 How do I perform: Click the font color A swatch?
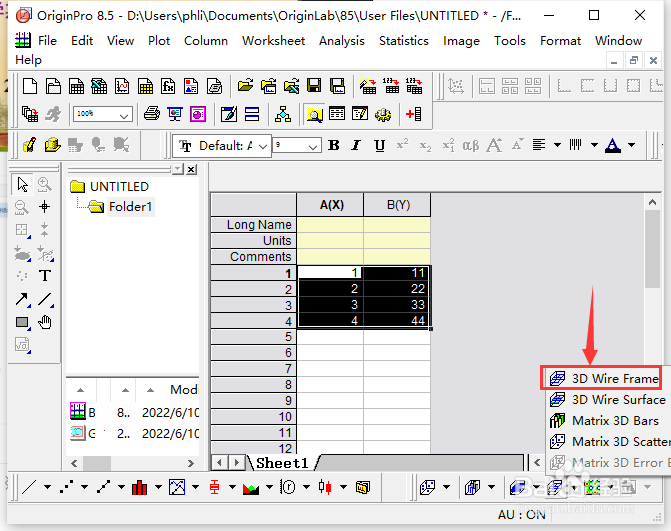(x=613, y=145)
